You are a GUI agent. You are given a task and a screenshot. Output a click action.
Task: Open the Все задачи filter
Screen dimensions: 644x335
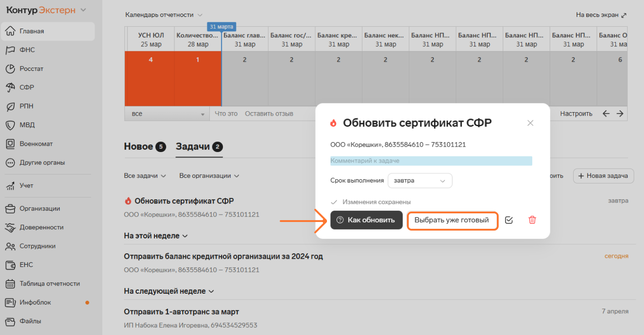pos(145,176)
